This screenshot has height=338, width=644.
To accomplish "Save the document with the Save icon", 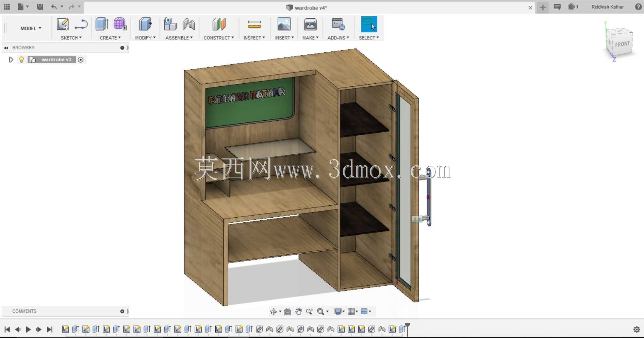I will (x=40, y=6).
